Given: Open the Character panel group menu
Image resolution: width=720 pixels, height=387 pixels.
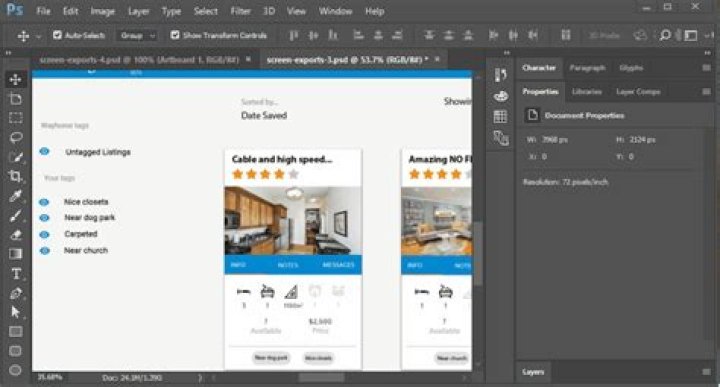Looking at the screenshot, I should pos(707,68).
